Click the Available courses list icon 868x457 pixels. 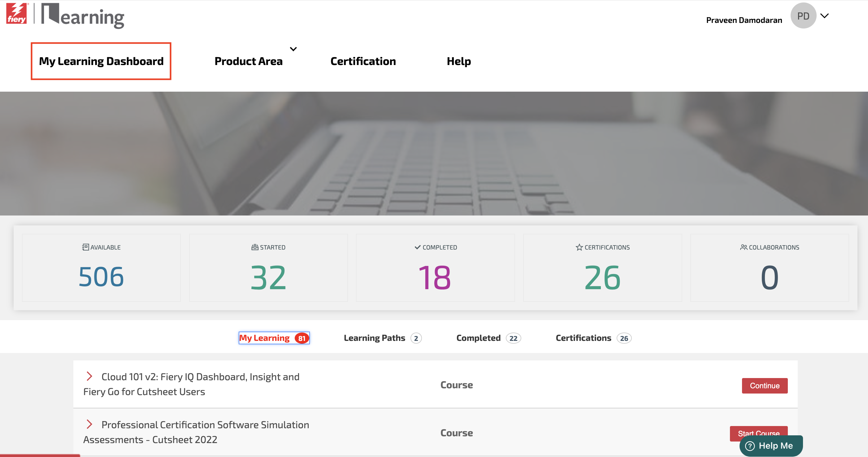[x=85, y=247]
